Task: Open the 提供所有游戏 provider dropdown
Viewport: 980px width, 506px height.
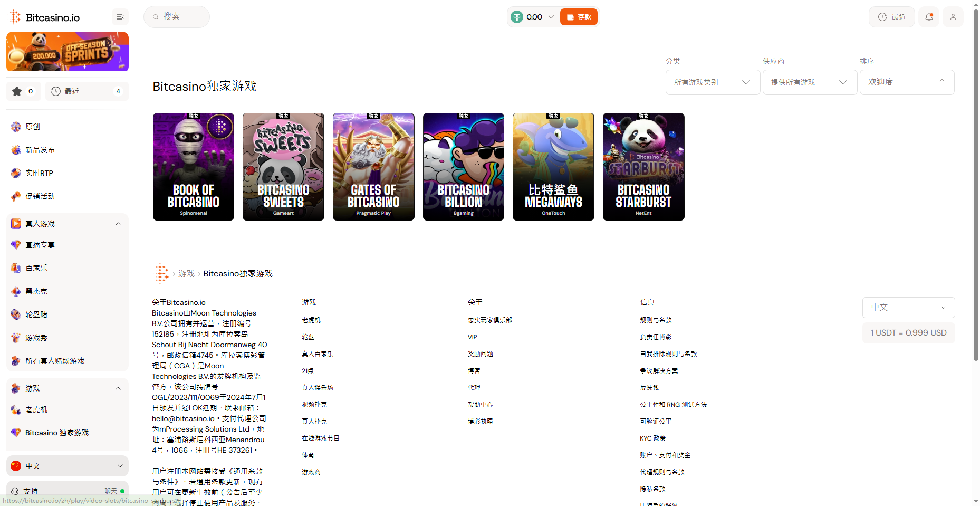Action: pyautogui.click(x=809, y=82)
